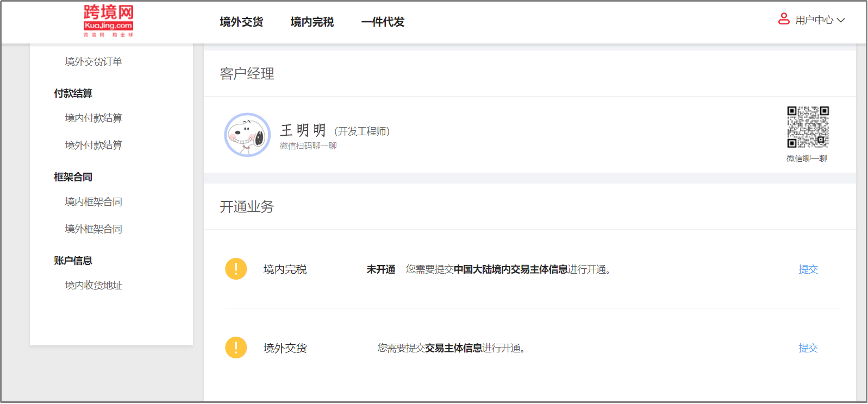The image size is (868, 404).
Task: Open 境外交货订单 in the sidebar
Action: point(93,62)
